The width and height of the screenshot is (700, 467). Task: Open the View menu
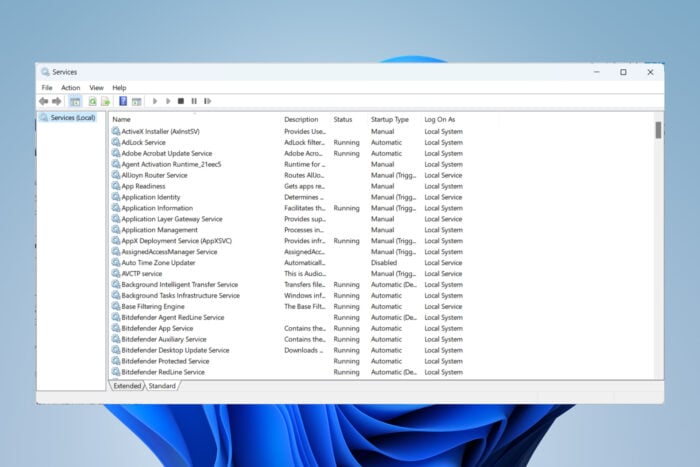96,88
